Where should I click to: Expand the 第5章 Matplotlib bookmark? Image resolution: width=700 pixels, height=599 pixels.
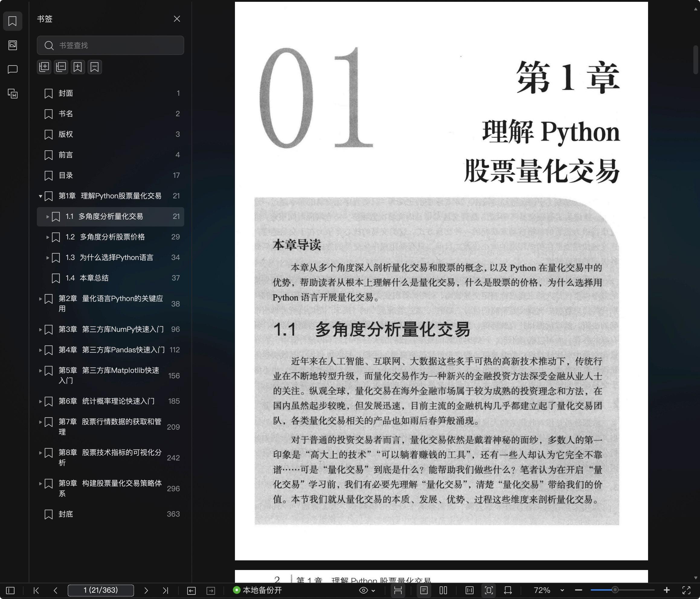pos(40,371)
